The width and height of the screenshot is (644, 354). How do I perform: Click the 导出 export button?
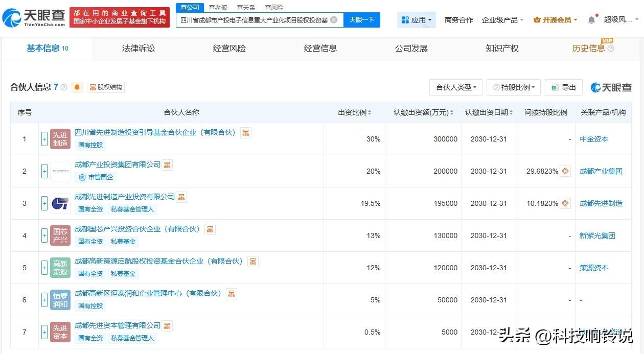564,87
